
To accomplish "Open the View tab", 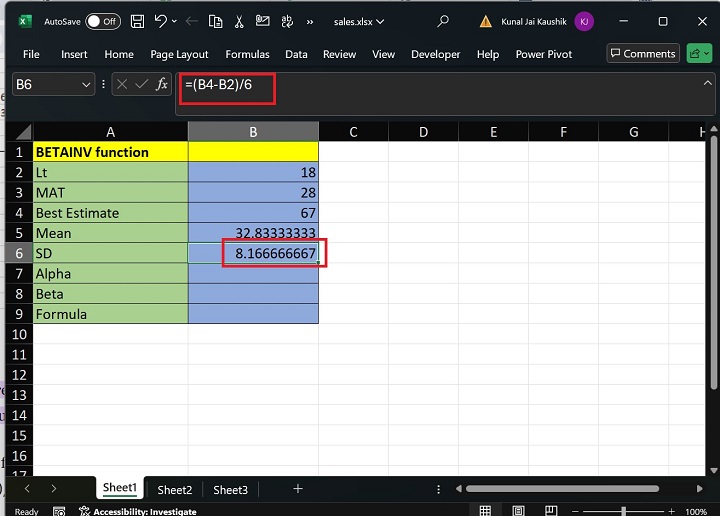I will 383,54.
